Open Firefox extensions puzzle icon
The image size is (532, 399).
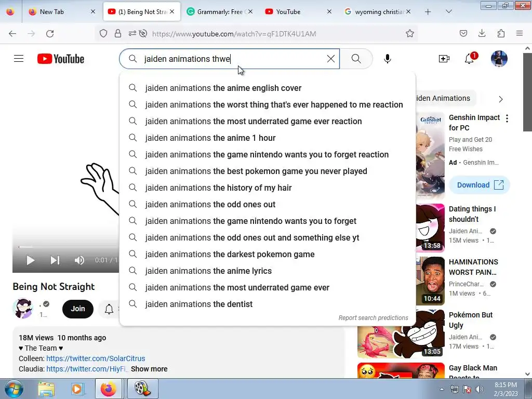click(x=501, y=33)
